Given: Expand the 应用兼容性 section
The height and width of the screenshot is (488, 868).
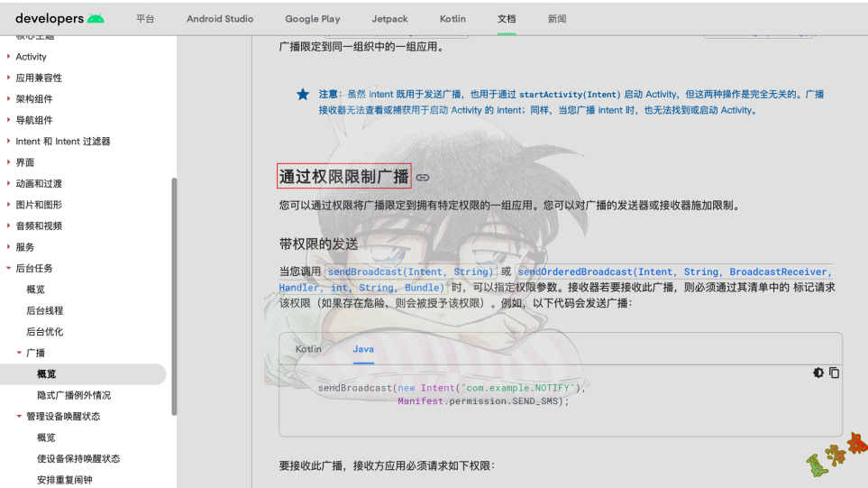Looking at the screenshot, I should [8, 78].
